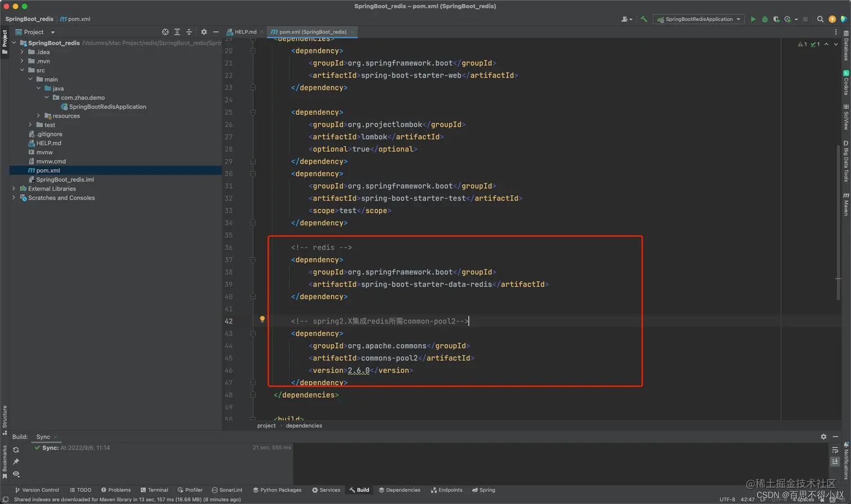Click the Maven reload sync icon in Build panel
851x504 pixels.
pos(16,450)
